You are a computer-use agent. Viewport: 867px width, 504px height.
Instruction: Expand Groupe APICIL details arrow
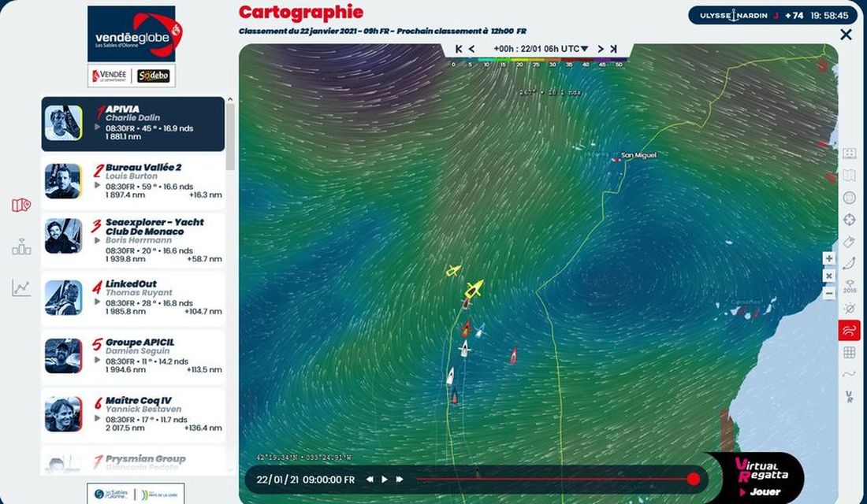click(x=97, y=361)
